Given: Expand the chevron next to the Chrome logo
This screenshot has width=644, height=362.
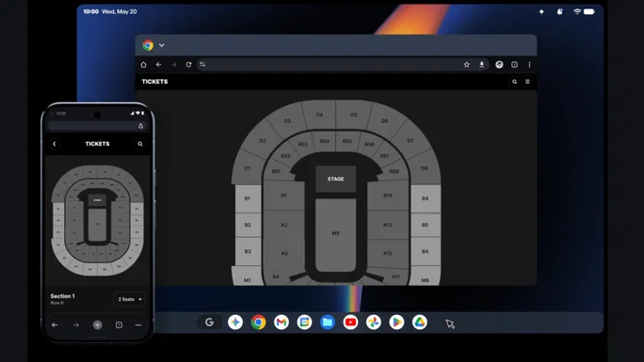Looking at the screenshot, I should click(162, 45).
